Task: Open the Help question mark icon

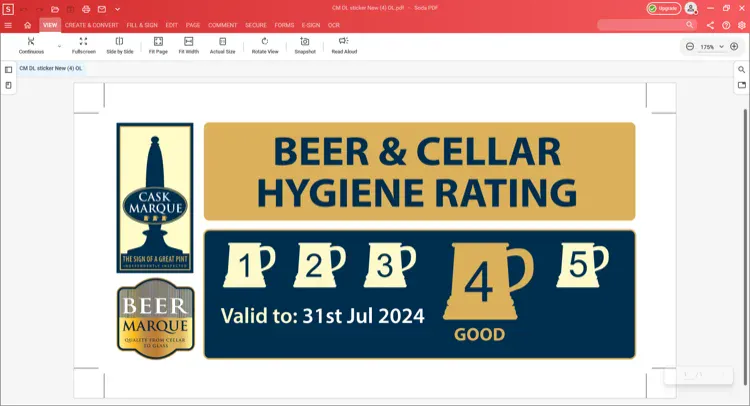Action: point(726,25)
